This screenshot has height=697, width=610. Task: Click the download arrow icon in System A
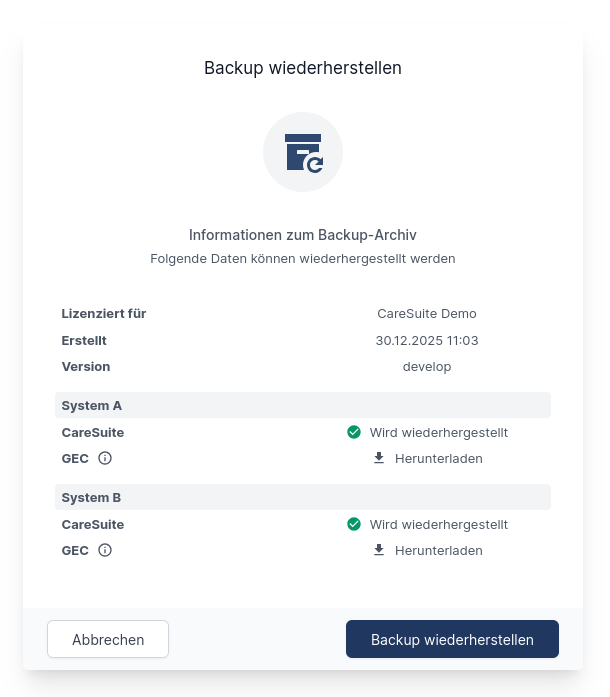point(379,458)
